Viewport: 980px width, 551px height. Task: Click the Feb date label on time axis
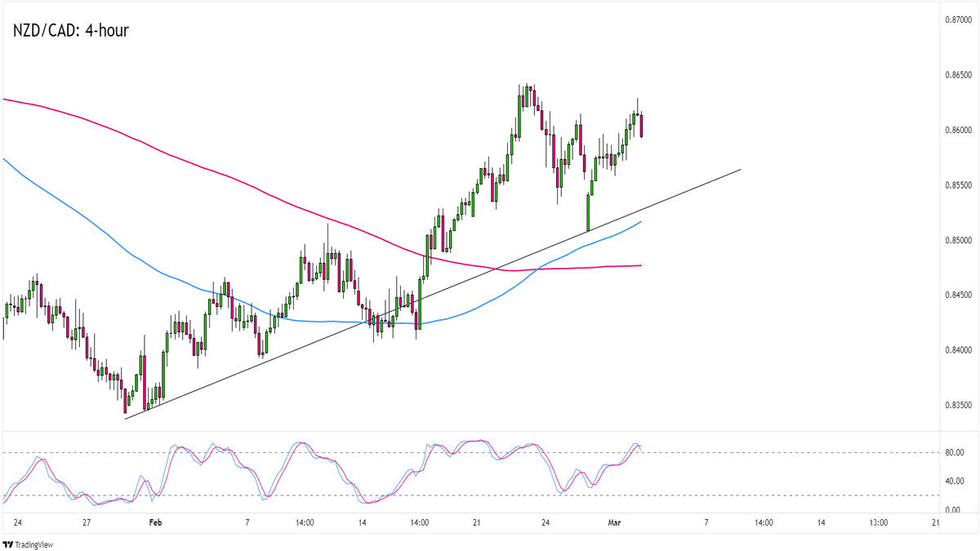coord(156,522)
